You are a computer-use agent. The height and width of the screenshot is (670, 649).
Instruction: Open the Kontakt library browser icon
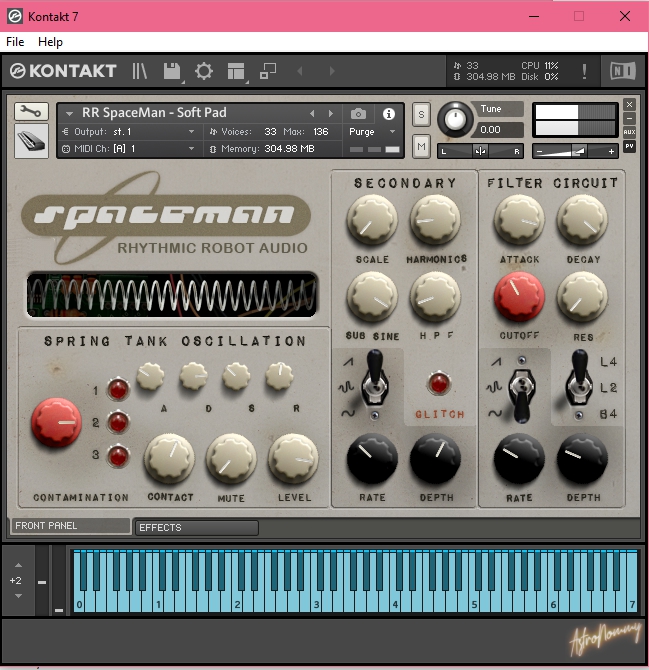[x=139, y=71]
